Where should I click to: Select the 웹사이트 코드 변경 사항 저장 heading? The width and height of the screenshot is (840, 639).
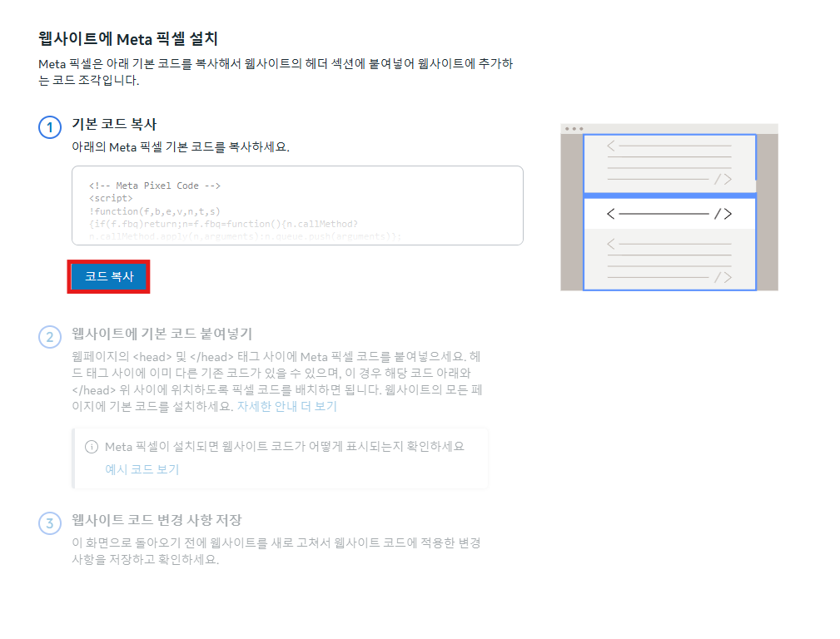[157, 520]
